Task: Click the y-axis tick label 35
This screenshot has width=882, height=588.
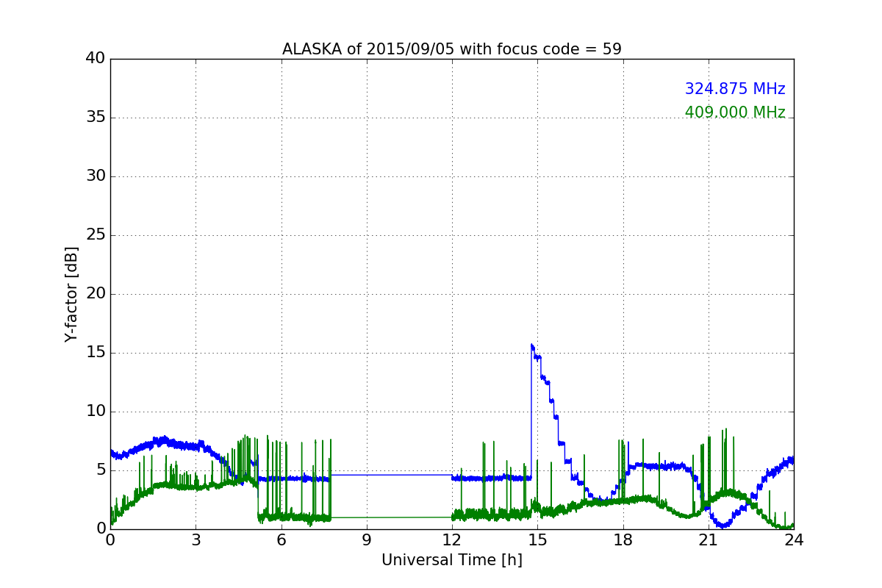Action: 96,118
